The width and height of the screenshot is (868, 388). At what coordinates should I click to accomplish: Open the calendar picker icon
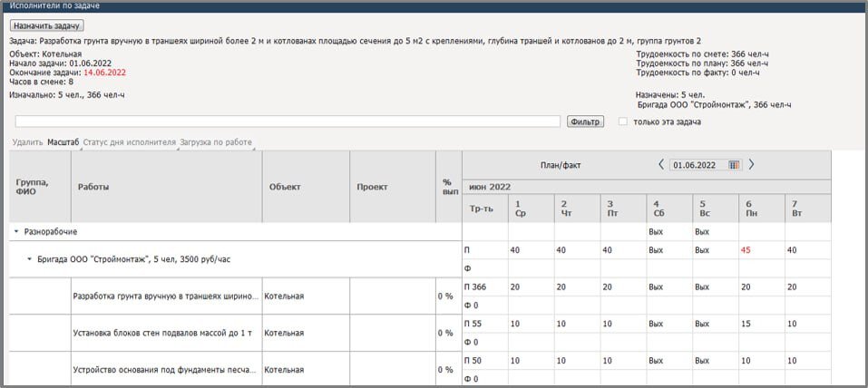coord(734,165)
